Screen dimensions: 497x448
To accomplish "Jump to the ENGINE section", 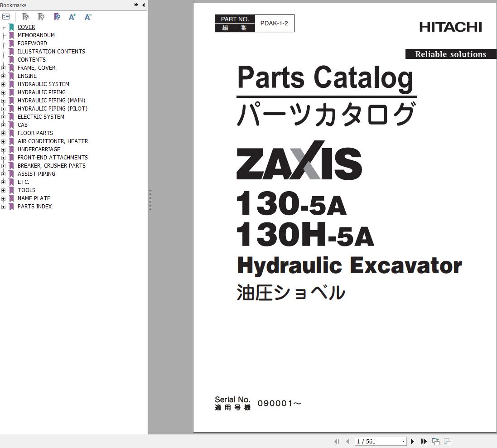I will point(27,76).
